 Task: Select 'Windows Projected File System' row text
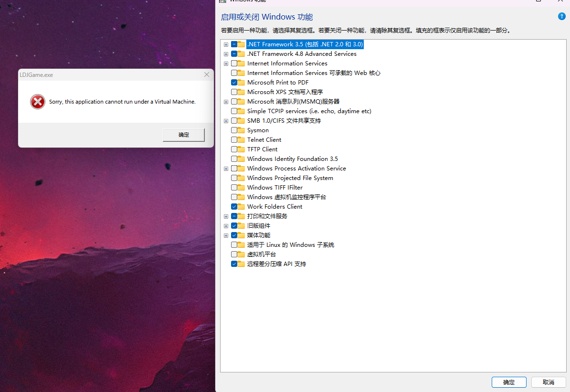pyautogui.click(x=290, y=178)
